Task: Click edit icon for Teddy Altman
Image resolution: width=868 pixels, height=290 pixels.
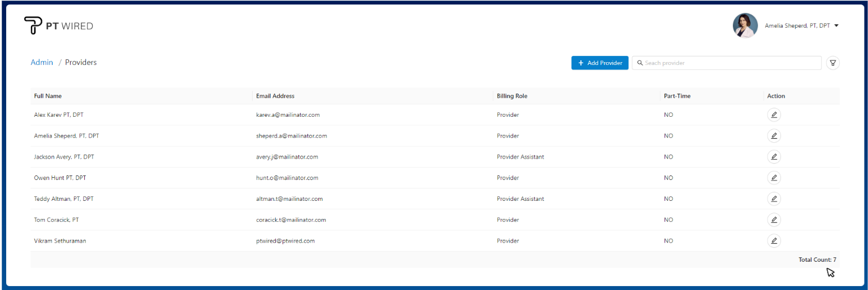Action: click(x=774, y=199)
